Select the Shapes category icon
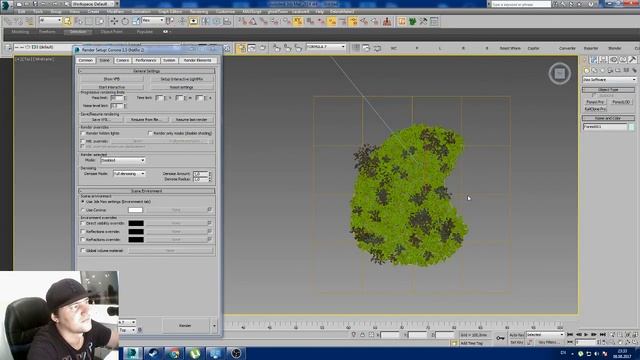The image size is (640, 360). pyautogui.click(x=594, y=70)
